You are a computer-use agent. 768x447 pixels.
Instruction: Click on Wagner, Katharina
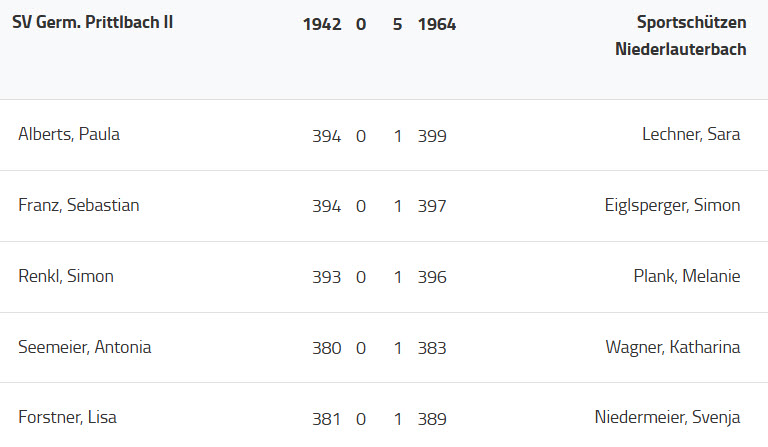tap(672, 348)
